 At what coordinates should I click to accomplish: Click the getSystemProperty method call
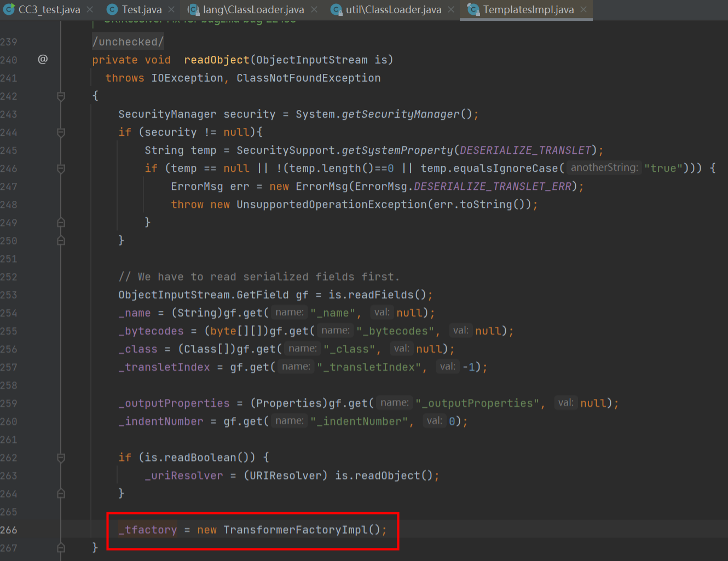pos(397,150)
